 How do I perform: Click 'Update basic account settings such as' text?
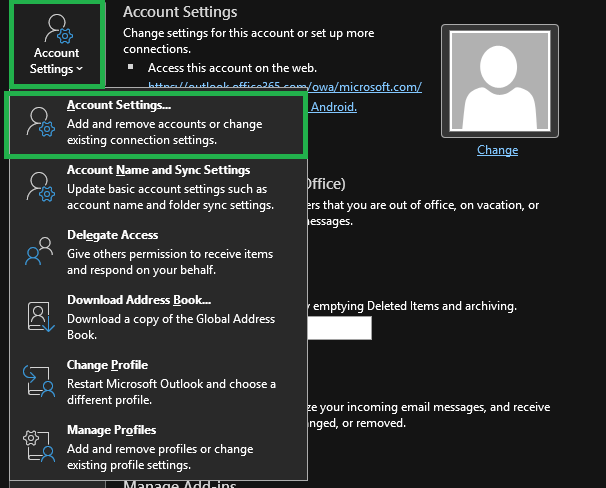[x=167, y=189]
